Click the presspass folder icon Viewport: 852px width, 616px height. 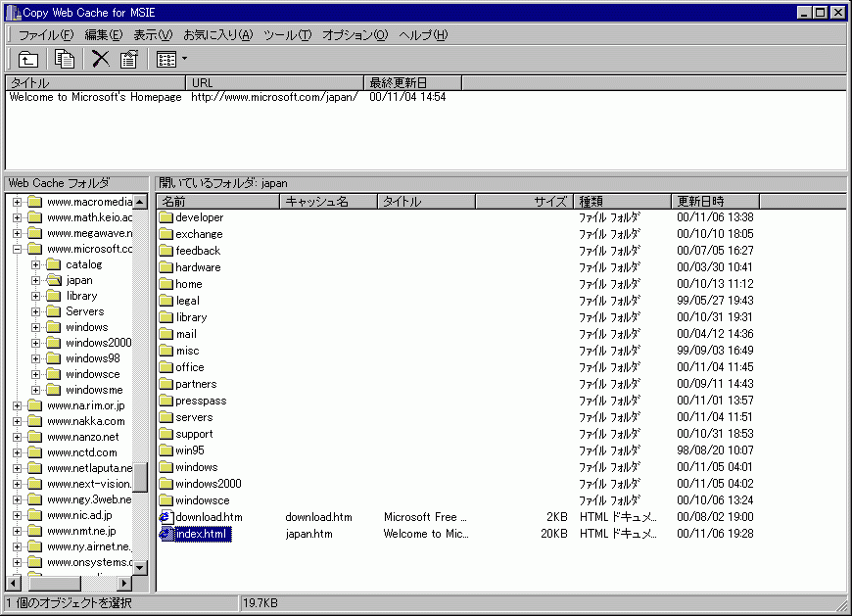pos(166,401)
